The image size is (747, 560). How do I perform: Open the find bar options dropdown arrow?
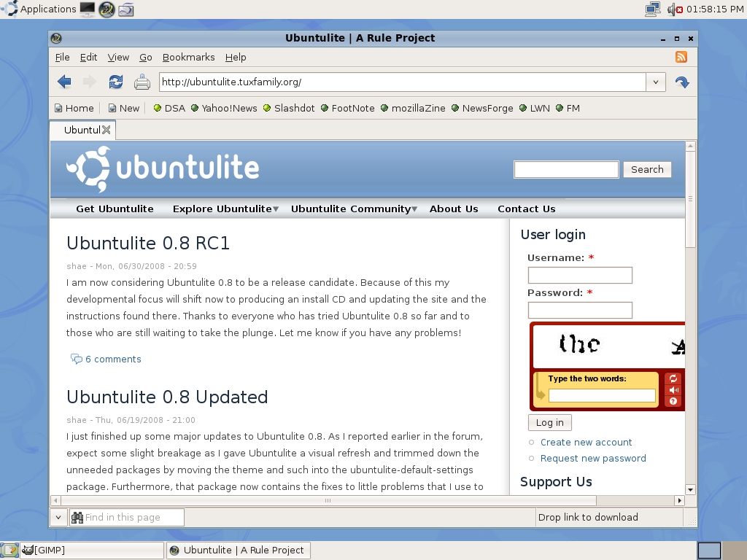58,517
